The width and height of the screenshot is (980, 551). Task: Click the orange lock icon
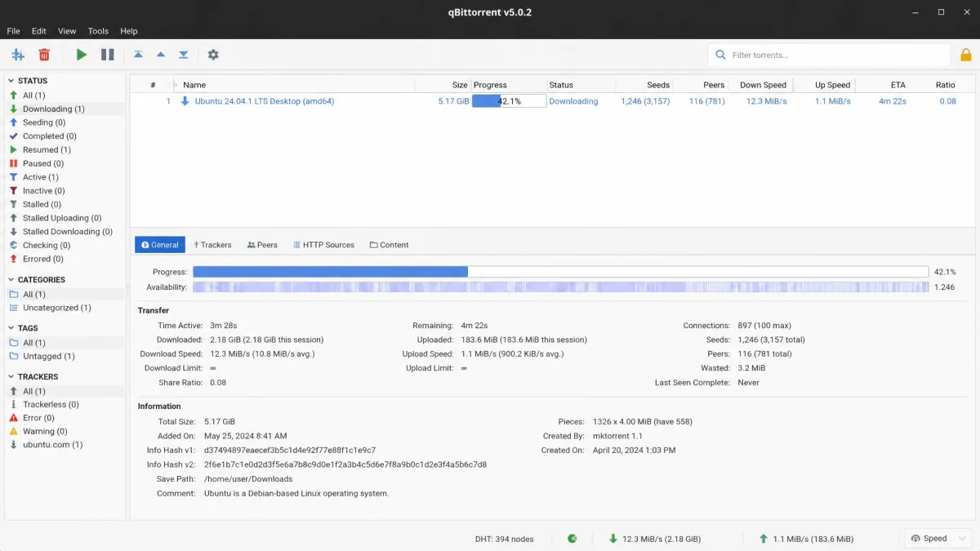tap(966, 55)
